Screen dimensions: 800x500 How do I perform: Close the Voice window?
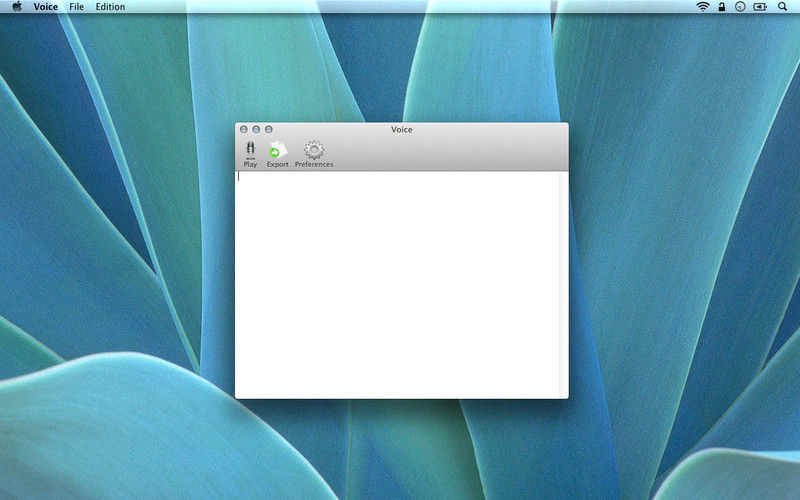coord(244,130)
